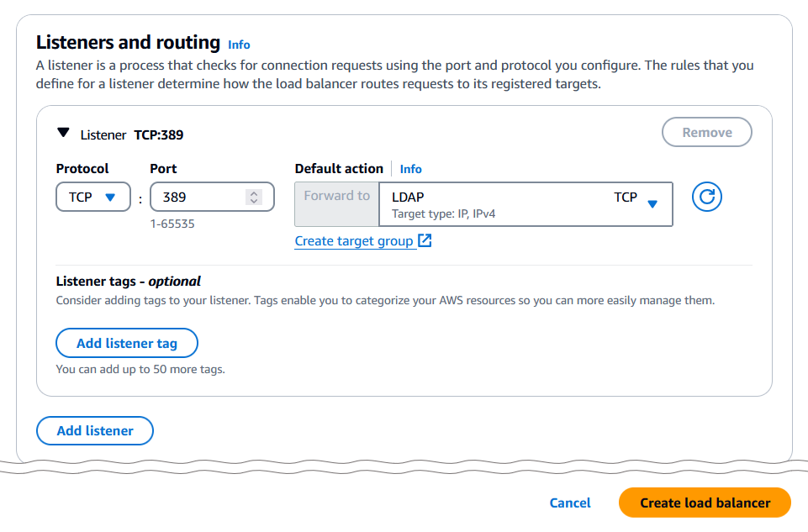808x532 pixels.
Task: Collapse the Listener TCP:389 section triangle
Action: click(63, 133)
